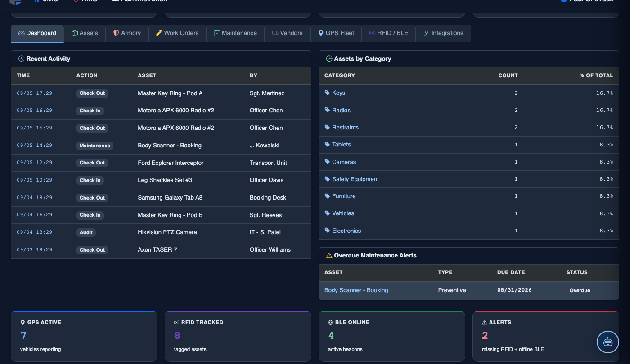
Task: Click the COUNT column header
Action: [x=508, y=75]
